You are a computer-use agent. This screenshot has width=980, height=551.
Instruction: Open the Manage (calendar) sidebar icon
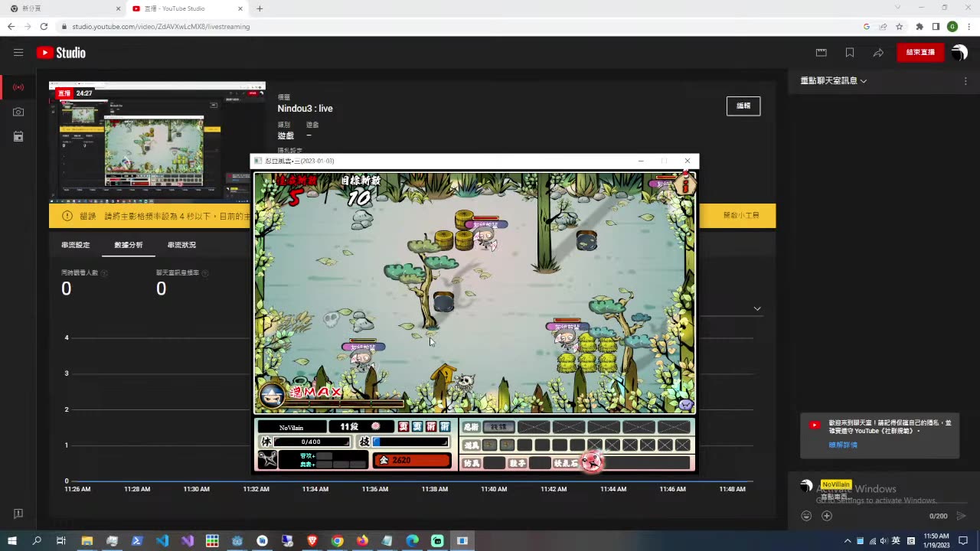click(x=18, y=136)
